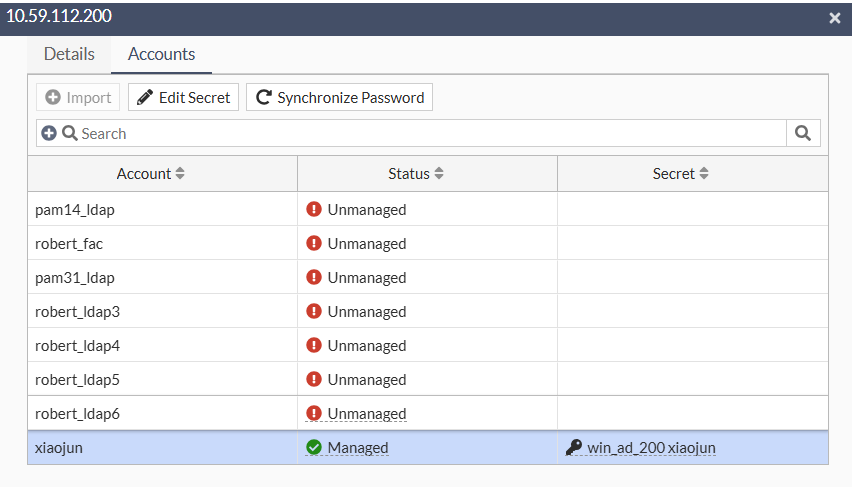852x487 pixels.
Task: Close the 10.59.112.200 dialog
Action: click(835, 18)
